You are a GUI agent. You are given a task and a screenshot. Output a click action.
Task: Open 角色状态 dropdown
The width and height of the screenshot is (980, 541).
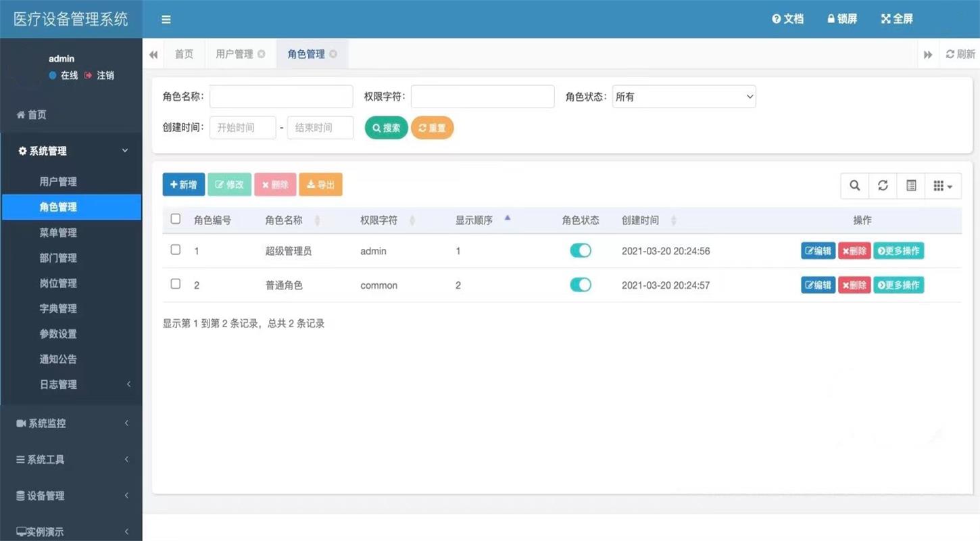click(x=684, y=97)
